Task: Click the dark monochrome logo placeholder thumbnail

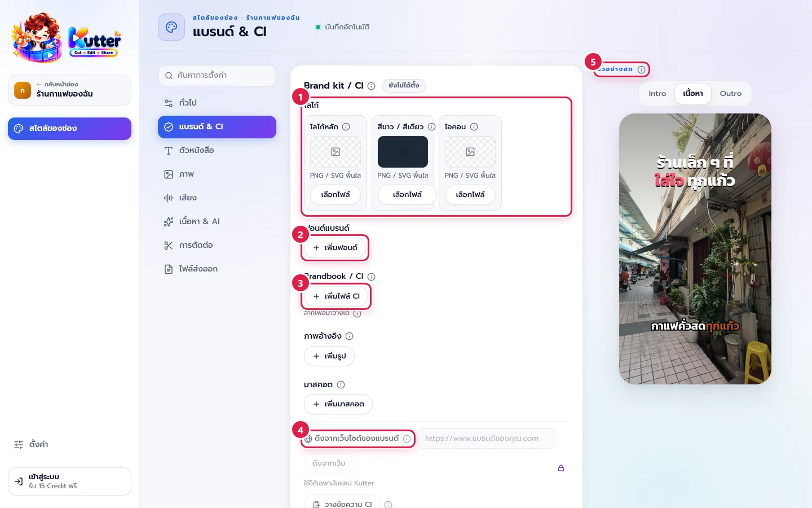Action: tap(403, 152)
